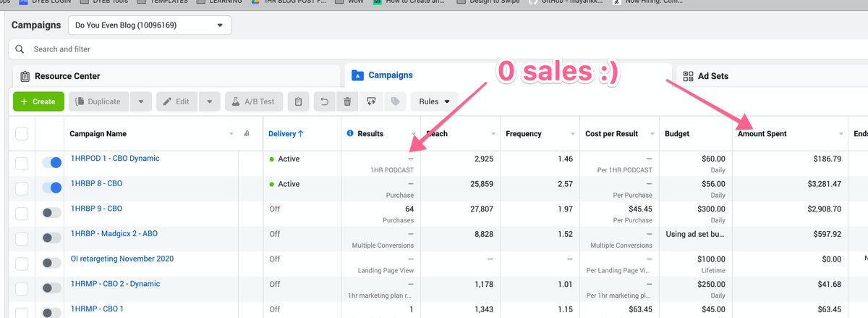Click the Results column info icon

click(350, 133)
